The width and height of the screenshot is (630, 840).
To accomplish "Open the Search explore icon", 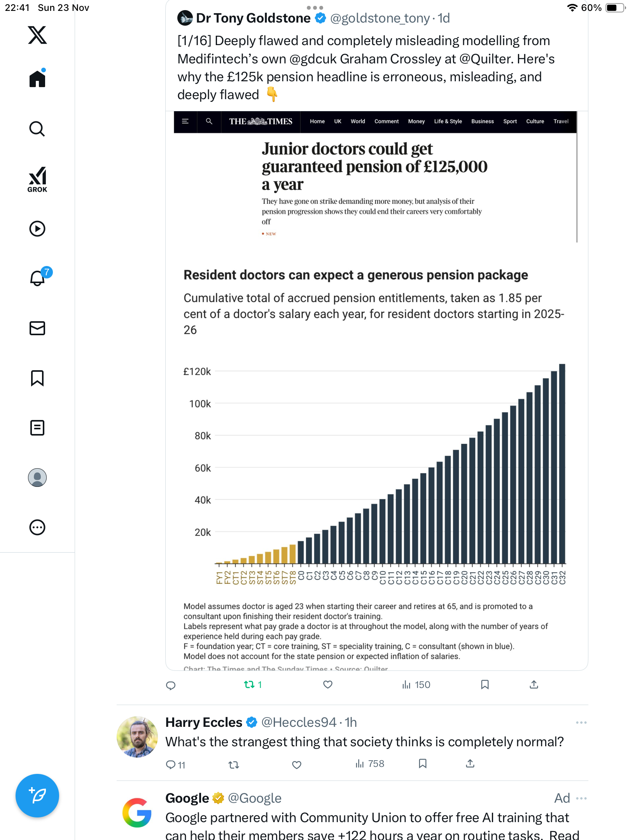I will point(37,129).
